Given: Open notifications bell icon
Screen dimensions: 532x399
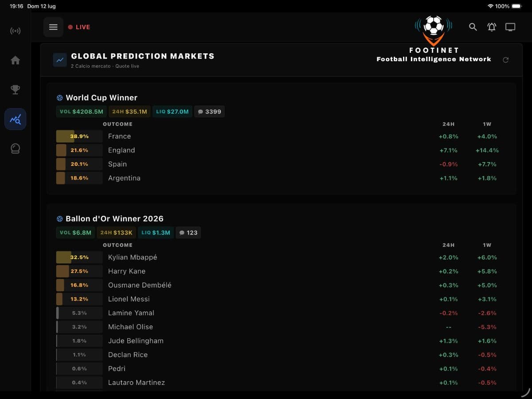Looking at the screenshot, I should coord(492,27).
